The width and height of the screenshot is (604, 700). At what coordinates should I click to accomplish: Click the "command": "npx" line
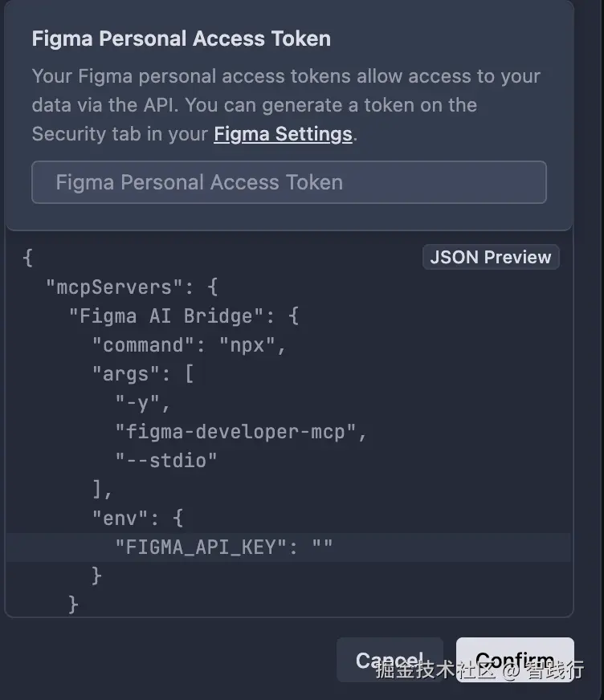(190, 345)
